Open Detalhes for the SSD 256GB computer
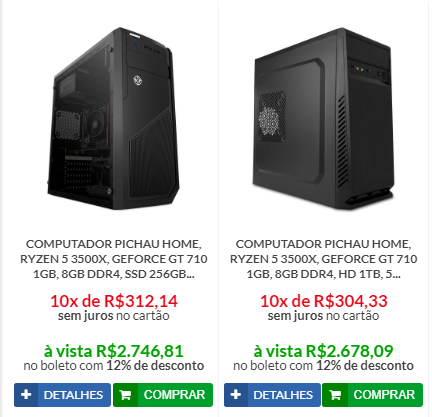 pyautogui.click(x=62, y=395)
